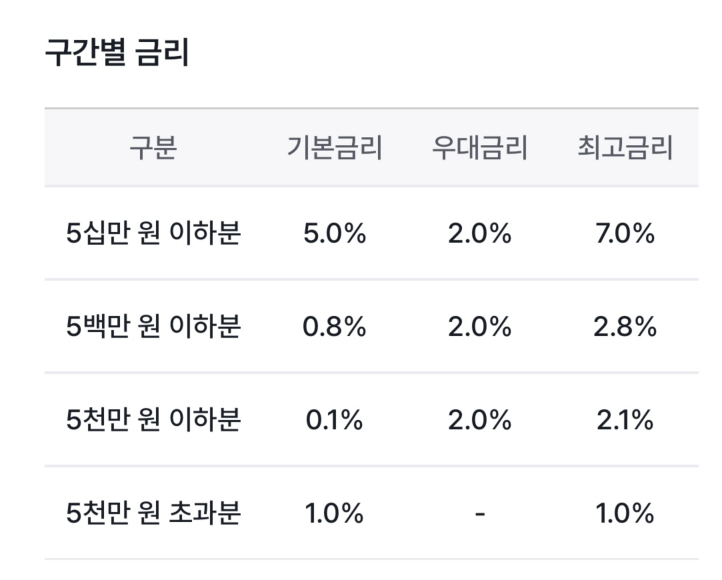Click the 5백만 원 이하분 row label
This screenshot has width=722, height=580.
pos(153,327)
